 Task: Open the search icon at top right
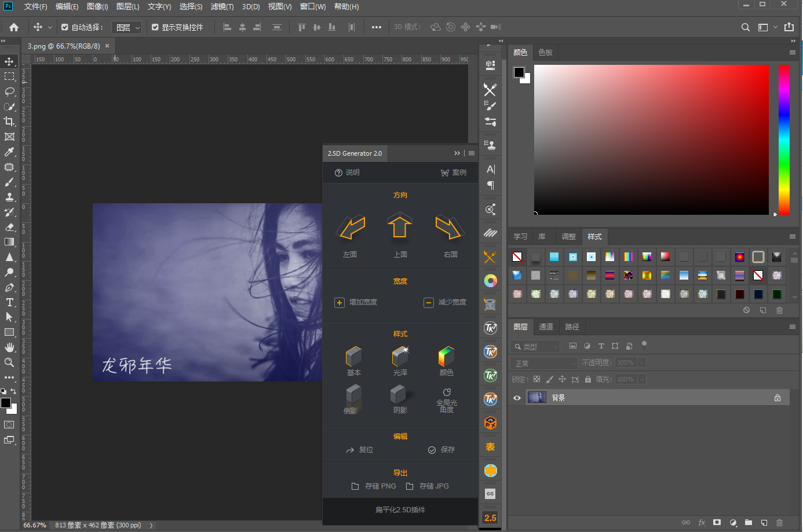point(746,27)
